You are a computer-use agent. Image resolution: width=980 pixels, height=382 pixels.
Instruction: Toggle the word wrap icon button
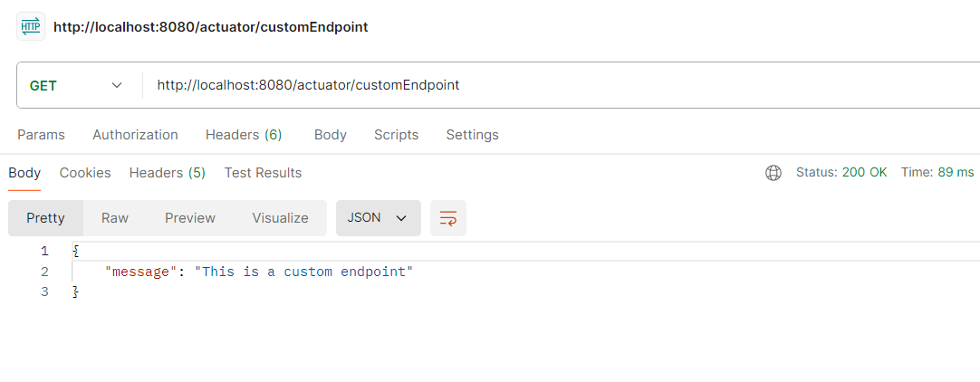coord(448,218)
